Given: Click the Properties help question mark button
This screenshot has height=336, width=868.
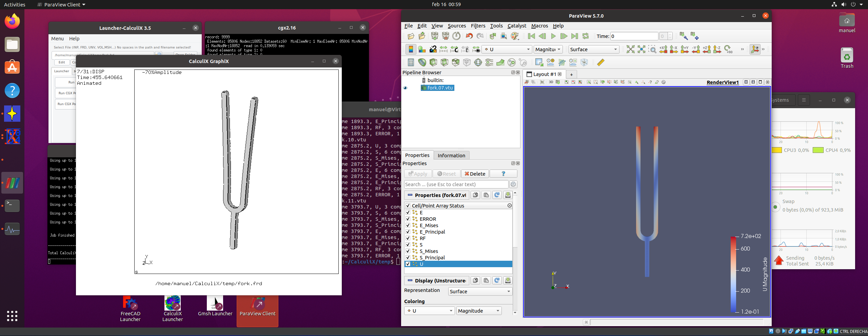Looking at the screenshot, I should pos(504,174).
